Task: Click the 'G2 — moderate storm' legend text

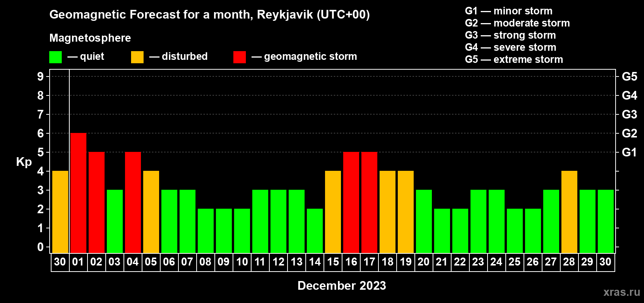Action: click(x=517, y=23)
